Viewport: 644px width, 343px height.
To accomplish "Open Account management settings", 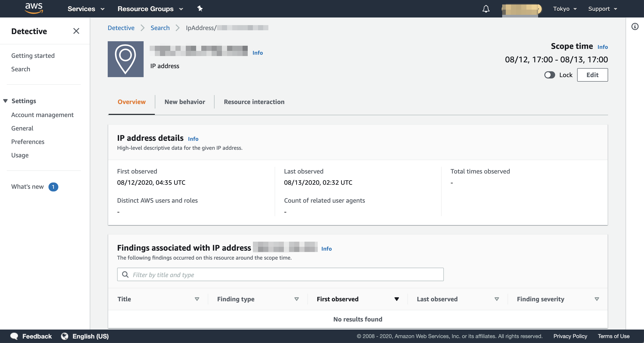I will tap(42, 115).
